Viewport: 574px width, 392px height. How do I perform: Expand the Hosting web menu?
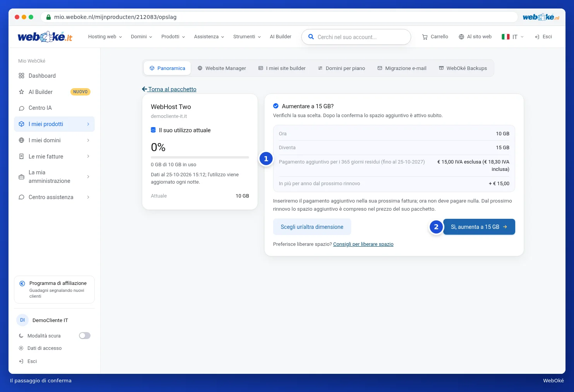[x=105, y=37]
